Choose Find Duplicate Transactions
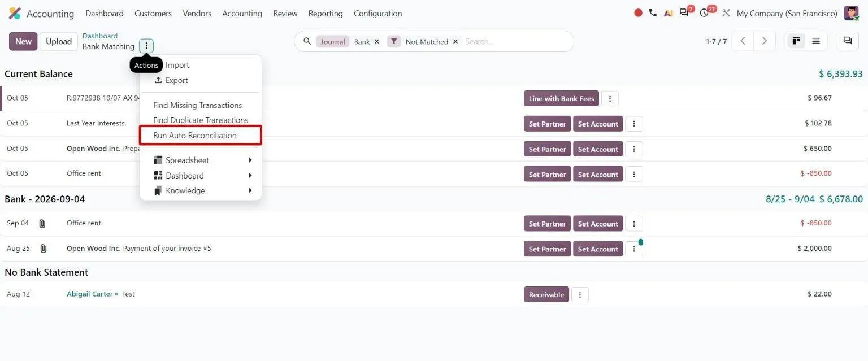The width and height of the screenshot is (868, 361). [x=201, y=120]
